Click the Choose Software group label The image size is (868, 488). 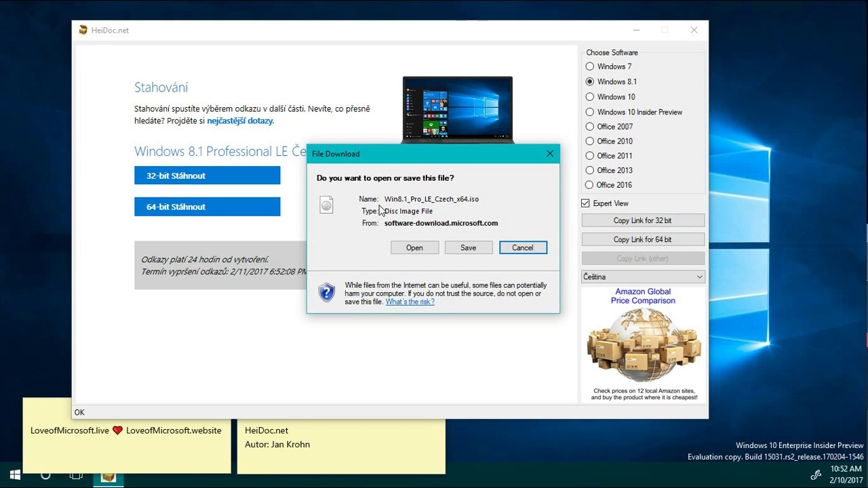612,52
